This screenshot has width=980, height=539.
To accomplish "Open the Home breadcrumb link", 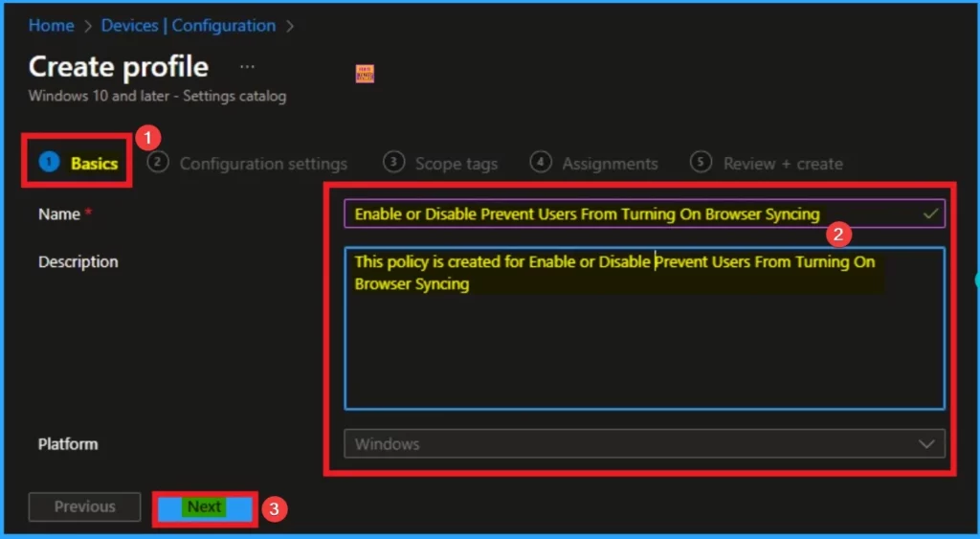I will [52, 26].
